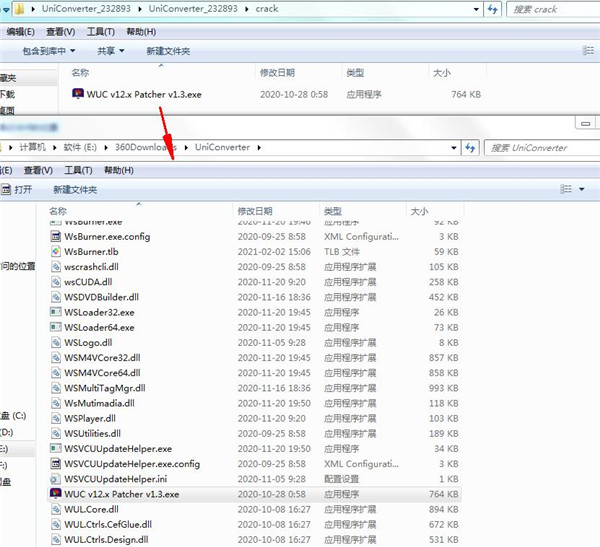
Task: Click the 搜索 crack search field
Action: coord(553,9)
